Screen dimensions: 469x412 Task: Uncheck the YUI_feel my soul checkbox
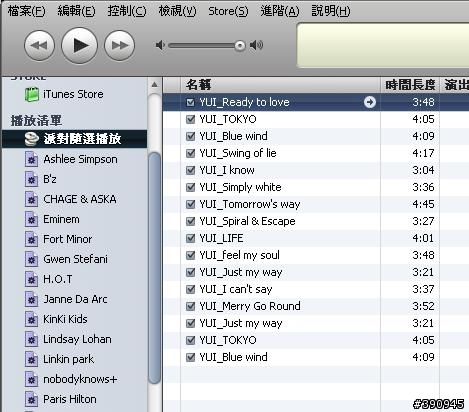click(x=190, y=255)
